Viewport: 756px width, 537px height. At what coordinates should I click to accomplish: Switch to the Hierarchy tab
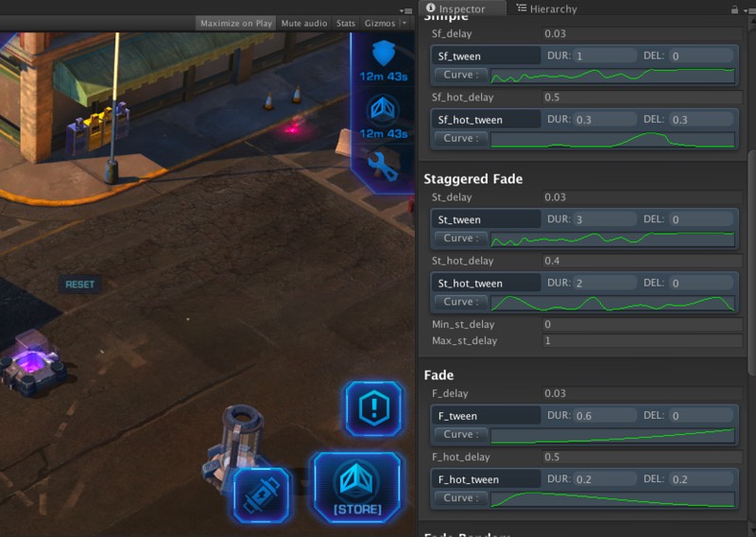tap(552, 9)
